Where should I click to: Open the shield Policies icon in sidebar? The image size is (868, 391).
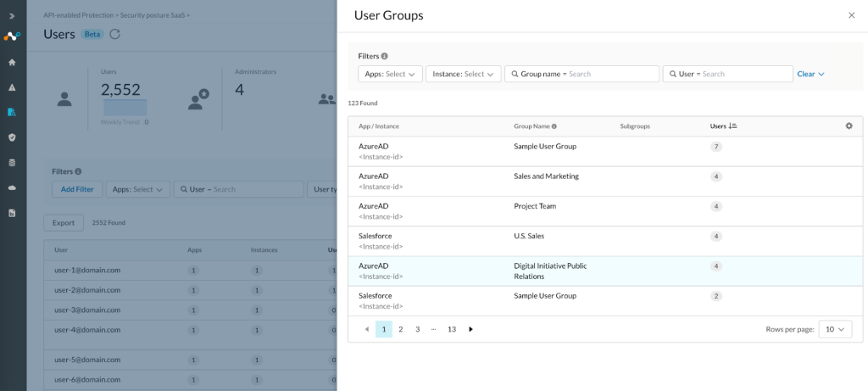(x=12, y=137)
